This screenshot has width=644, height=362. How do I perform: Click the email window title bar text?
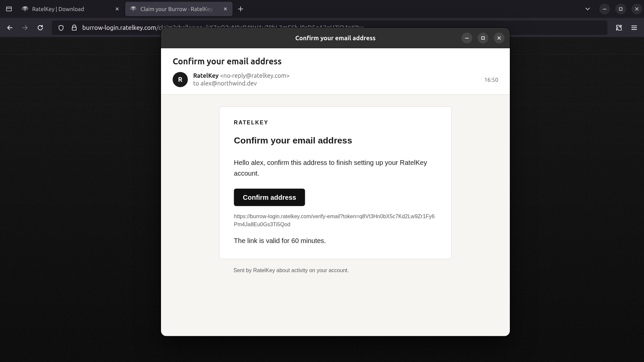[x=335, y=38]
